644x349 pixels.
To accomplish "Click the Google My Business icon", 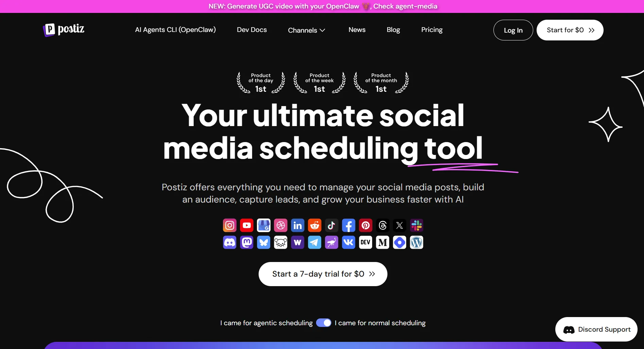I will click(264, 225).
